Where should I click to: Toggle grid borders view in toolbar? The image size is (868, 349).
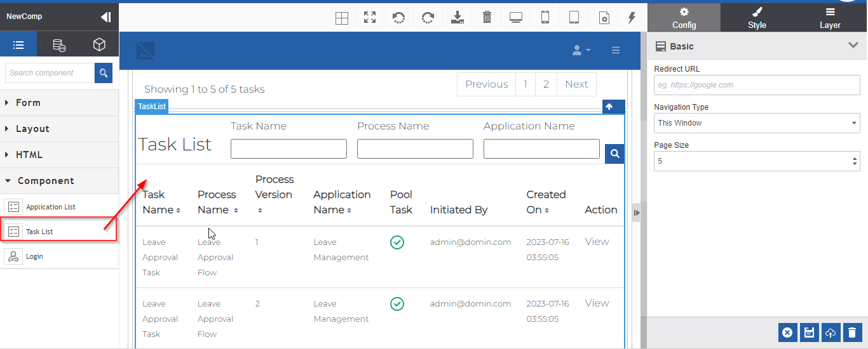coord(342,18)
